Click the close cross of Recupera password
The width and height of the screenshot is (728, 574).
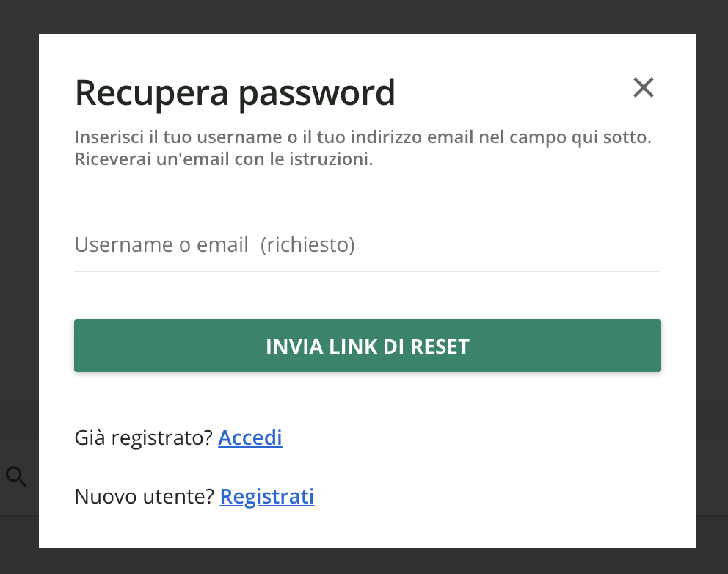(644, 87)
